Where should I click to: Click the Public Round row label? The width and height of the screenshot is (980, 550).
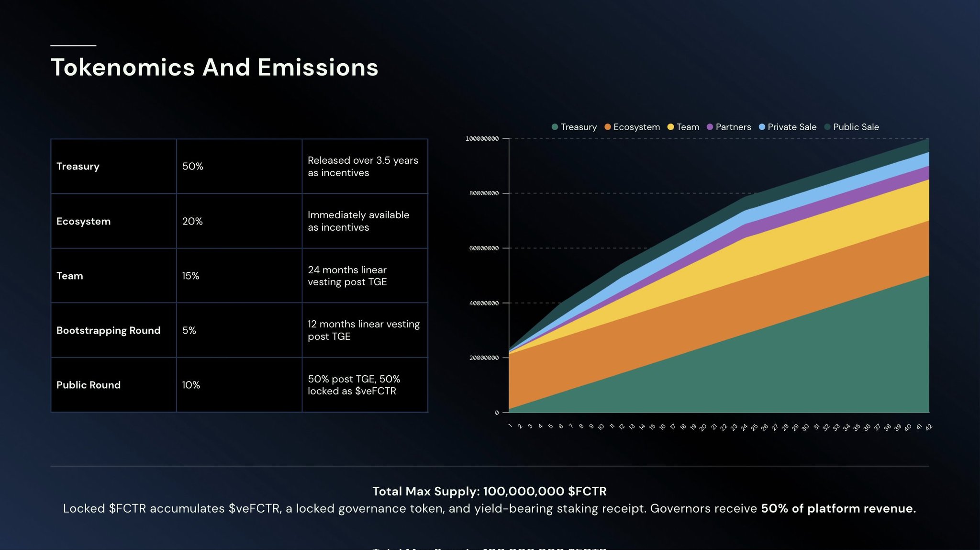click(x=89, y=385)
